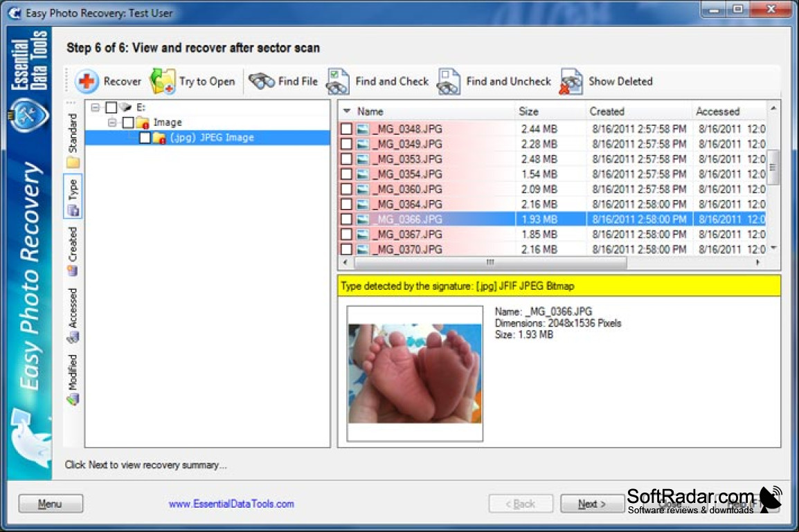Click the E: drive icon in tree
799x532 pixels.
(126, 107)
